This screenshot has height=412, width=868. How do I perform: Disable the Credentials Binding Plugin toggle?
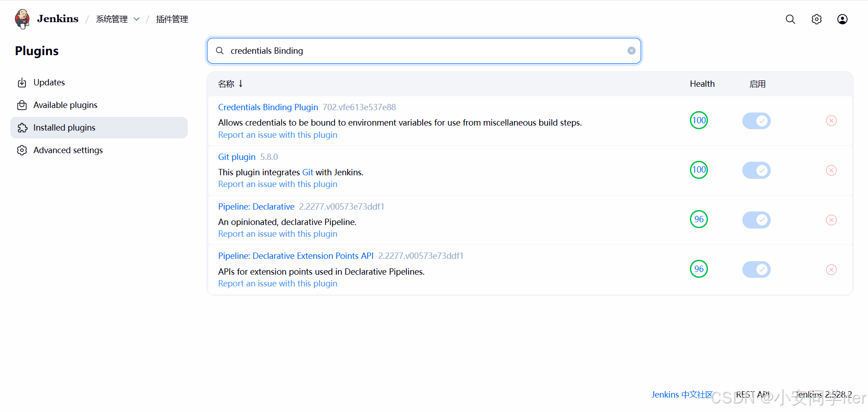pyautogui.click(x=756, y=121)
